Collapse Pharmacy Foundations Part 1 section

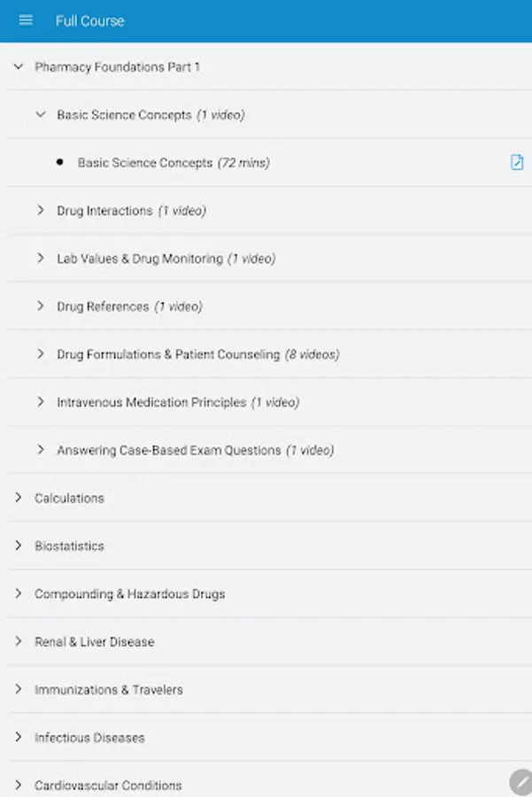coord(18,66)
